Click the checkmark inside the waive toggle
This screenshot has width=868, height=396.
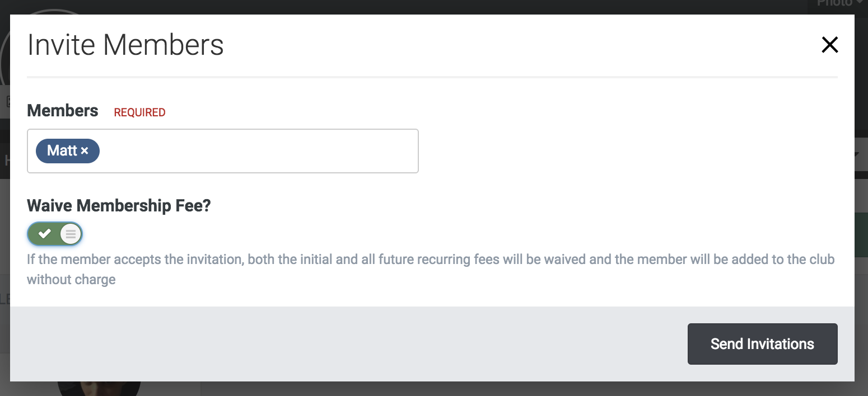(x=44, y=234)
